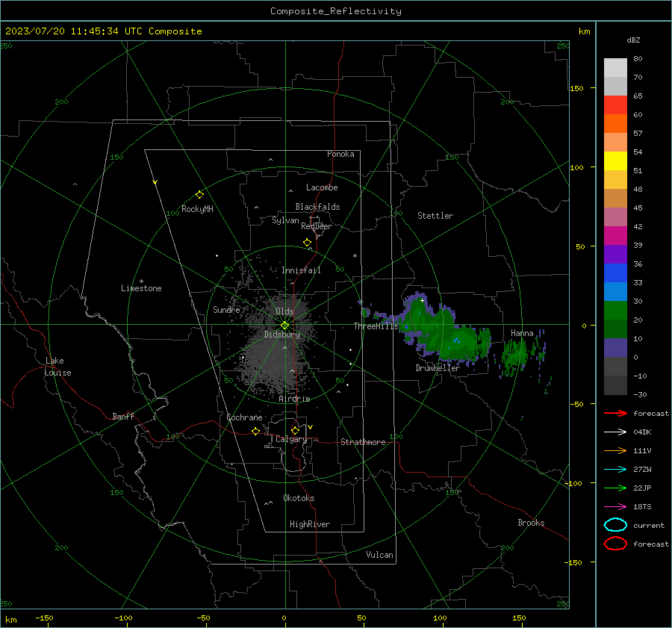Click the orange 111V arrow legend icon
The height and width of the screenshot is (628, 672).
[615, 450]
